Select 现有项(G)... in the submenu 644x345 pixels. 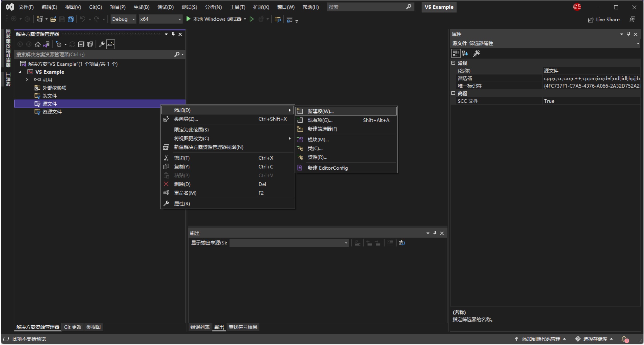click(346, 120)
